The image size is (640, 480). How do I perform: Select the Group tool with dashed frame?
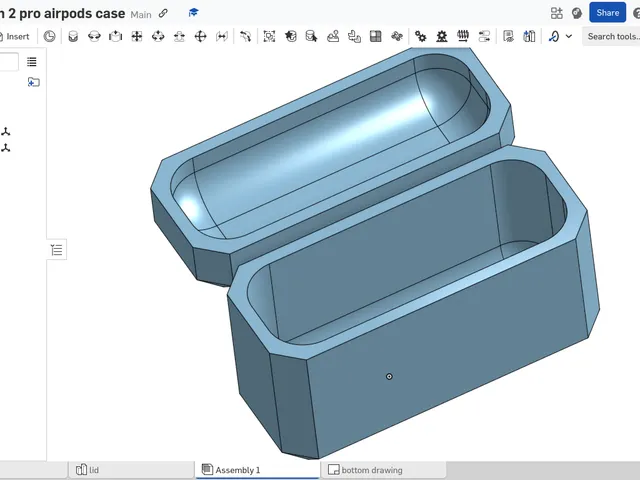point(269,36)
